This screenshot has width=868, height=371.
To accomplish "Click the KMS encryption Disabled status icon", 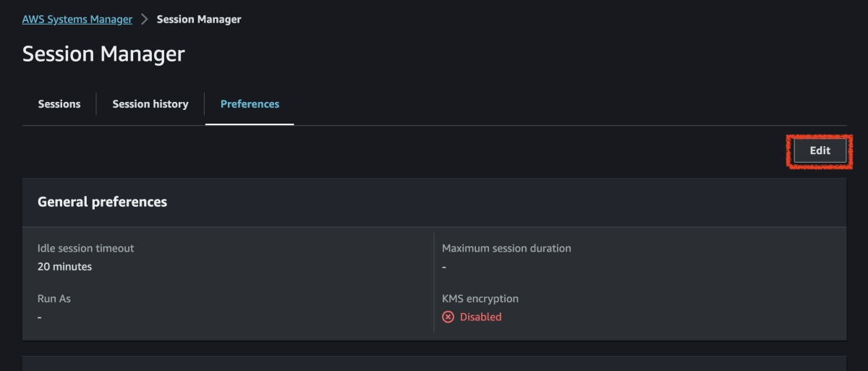I will (x=448, y=317).
